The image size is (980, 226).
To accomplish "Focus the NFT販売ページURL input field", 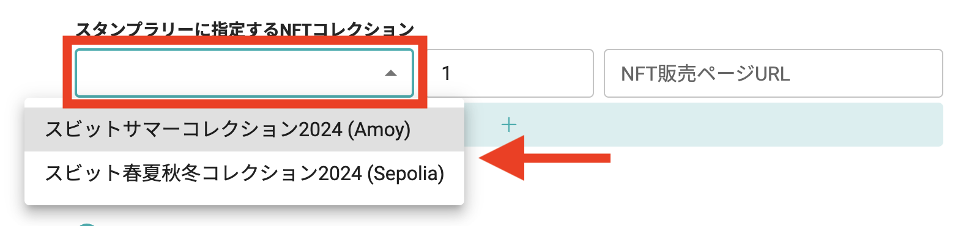I will pos(773,73).
